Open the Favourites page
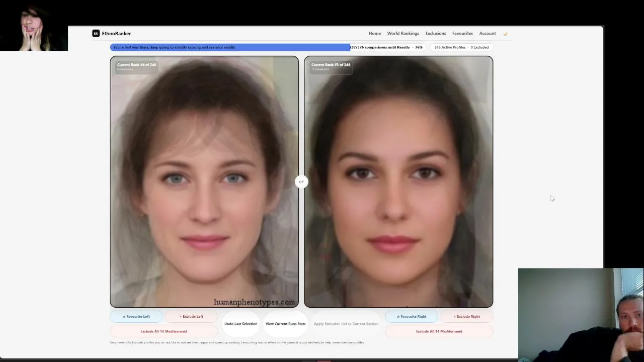 pos(462,33)
